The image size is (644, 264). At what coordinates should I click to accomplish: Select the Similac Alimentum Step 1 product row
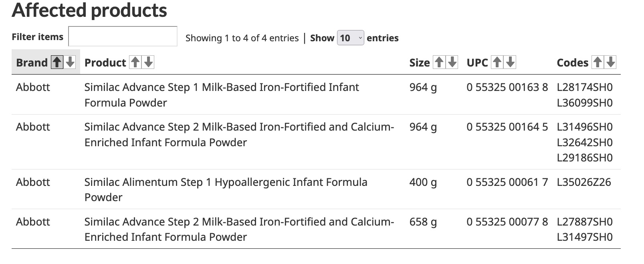(x=316, y=189)
